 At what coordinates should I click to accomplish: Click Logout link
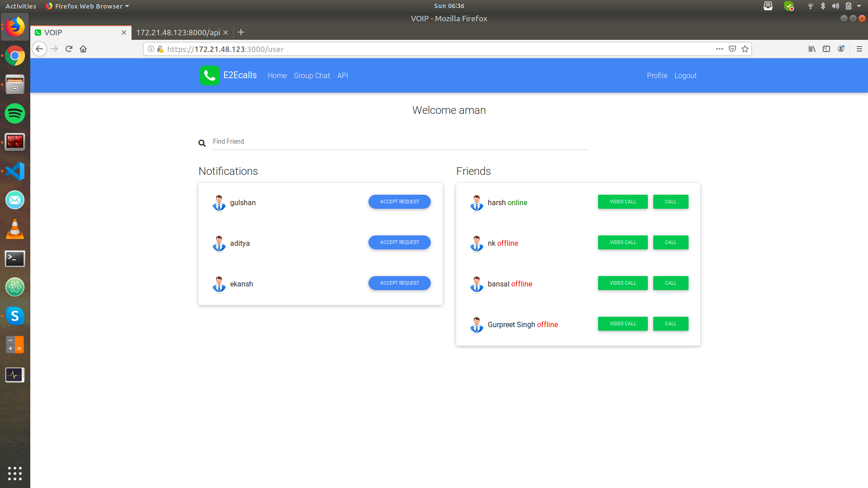point(685,75)
